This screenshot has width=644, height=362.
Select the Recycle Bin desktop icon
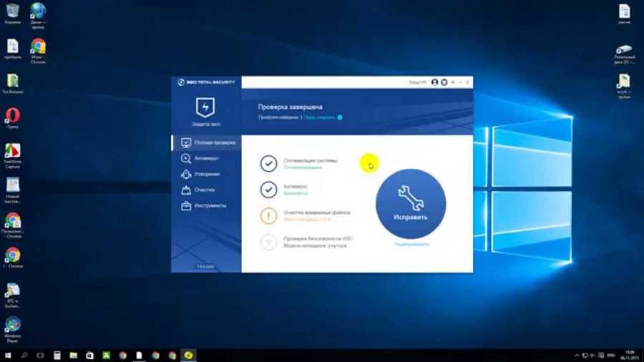point(12,14)
